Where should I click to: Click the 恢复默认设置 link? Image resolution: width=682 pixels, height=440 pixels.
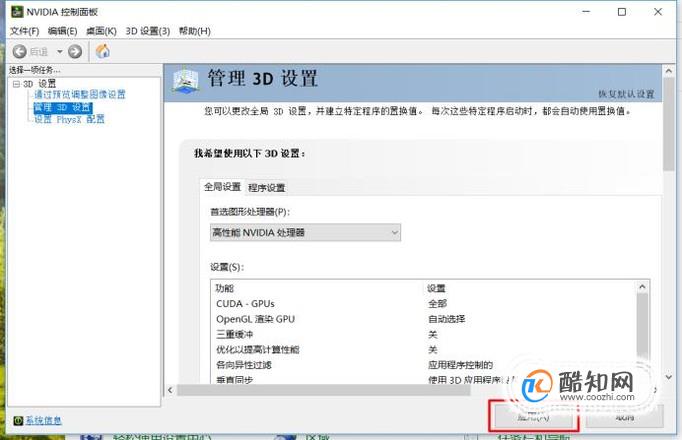tap(626, 94)
